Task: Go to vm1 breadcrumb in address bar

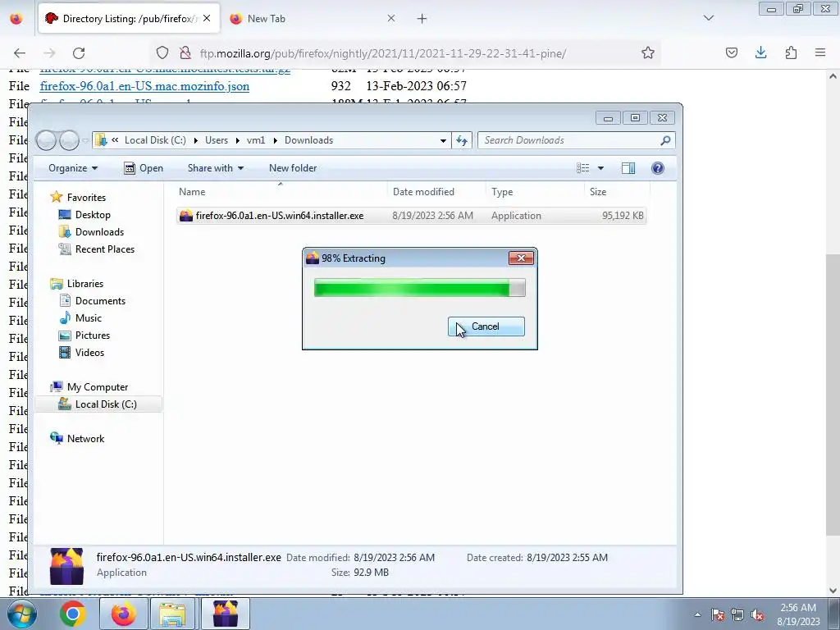Action: coord(256,139)
